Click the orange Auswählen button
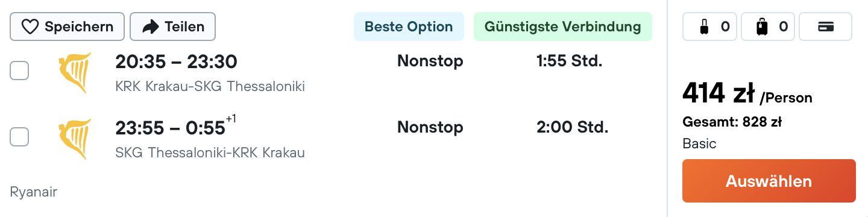 click(x=769, y=181)
